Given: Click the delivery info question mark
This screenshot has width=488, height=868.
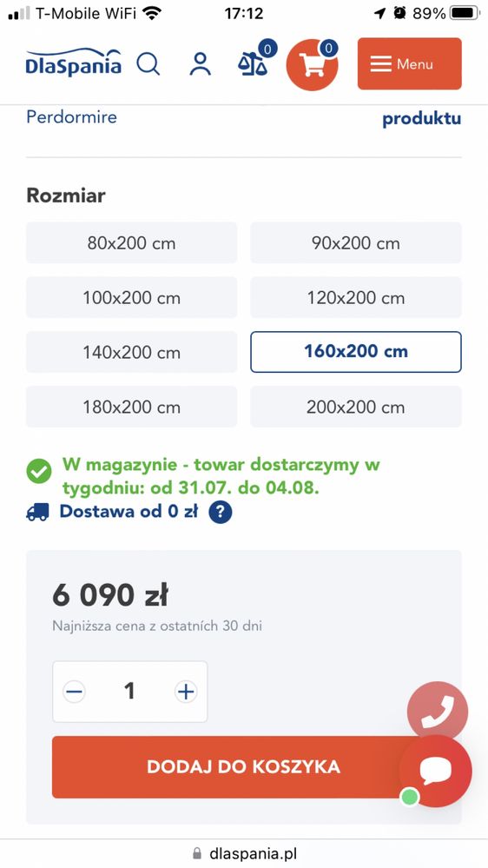Looking at the screenshot, I should pyautogui.click(x=221, y=512).
